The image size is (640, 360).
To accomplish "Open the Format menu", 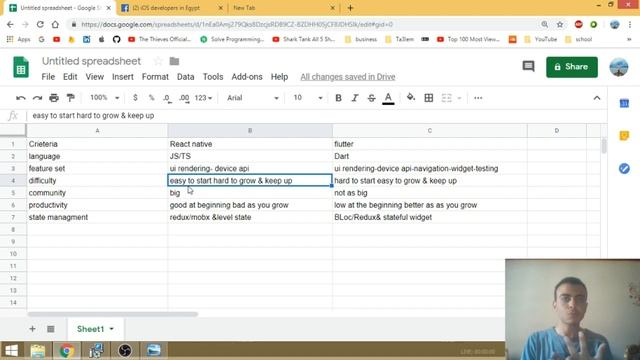I will [x=155, y=77].
